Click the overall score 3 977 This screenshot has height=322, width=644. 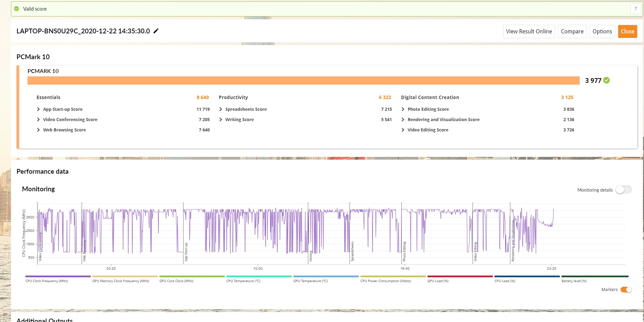pyautogui.click(x=593, y=80)
